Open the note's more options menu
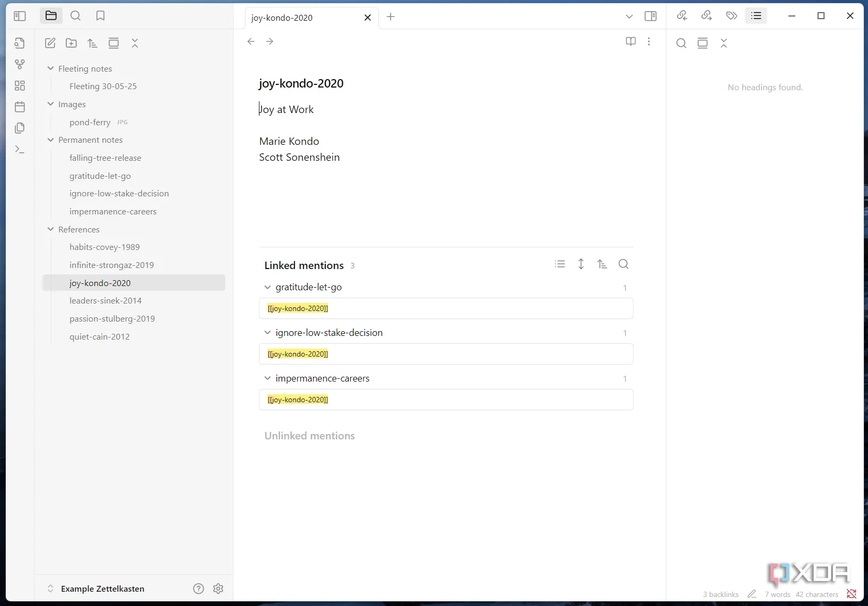 pyautogui.click(x=649, y=41)
